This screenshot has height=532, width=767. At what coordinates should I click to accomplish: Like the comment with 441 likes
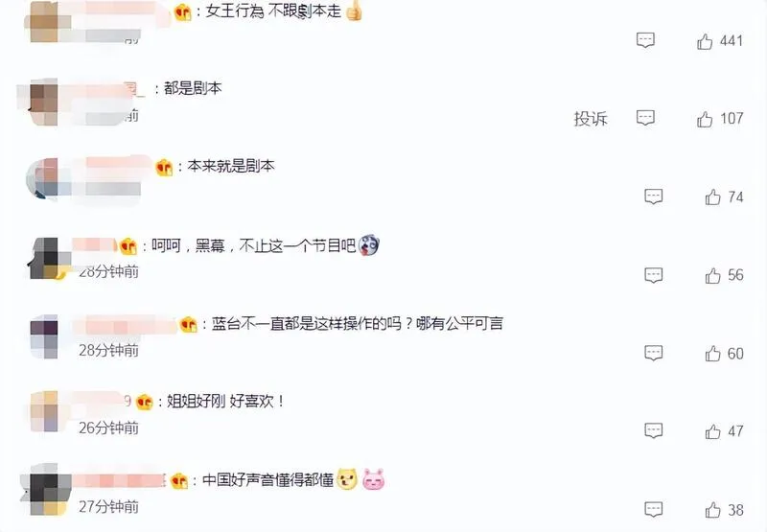tap(705, 41)
